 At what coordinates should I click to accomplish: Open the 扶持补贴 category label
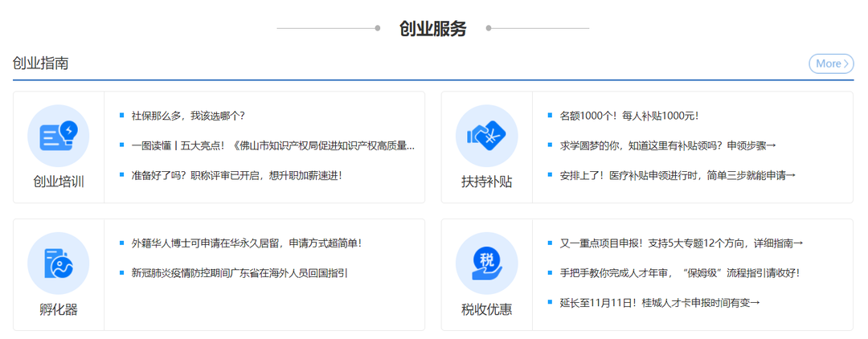click(486, 182)
